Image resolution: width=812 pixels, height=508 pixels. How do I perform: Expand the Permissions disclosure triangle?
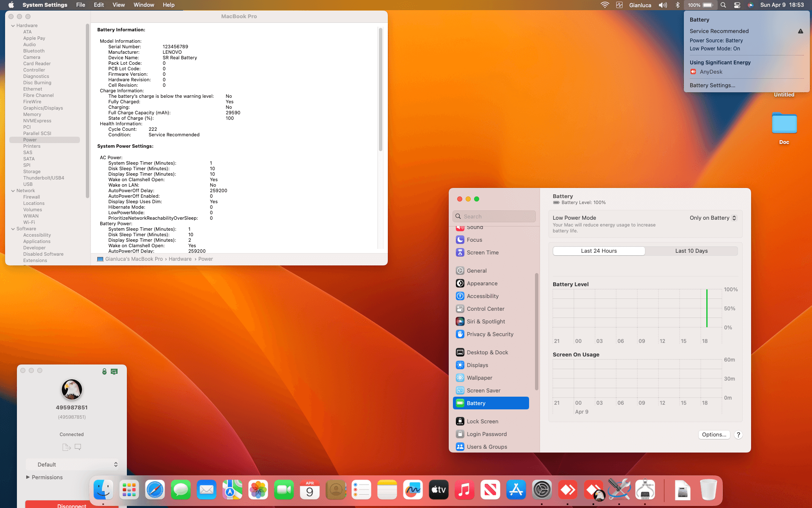point(28,477)
